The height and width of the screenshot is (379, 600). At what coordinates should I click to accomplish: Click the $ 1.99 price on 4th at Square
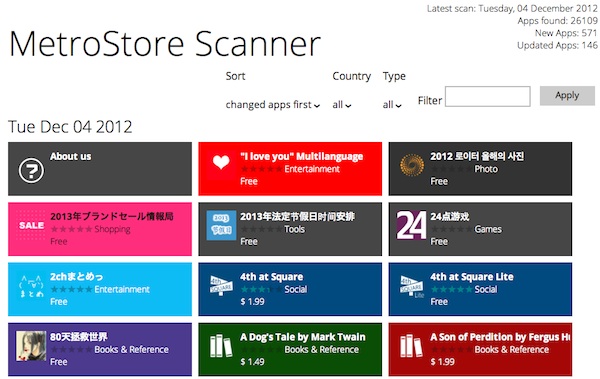pos(252,302)
